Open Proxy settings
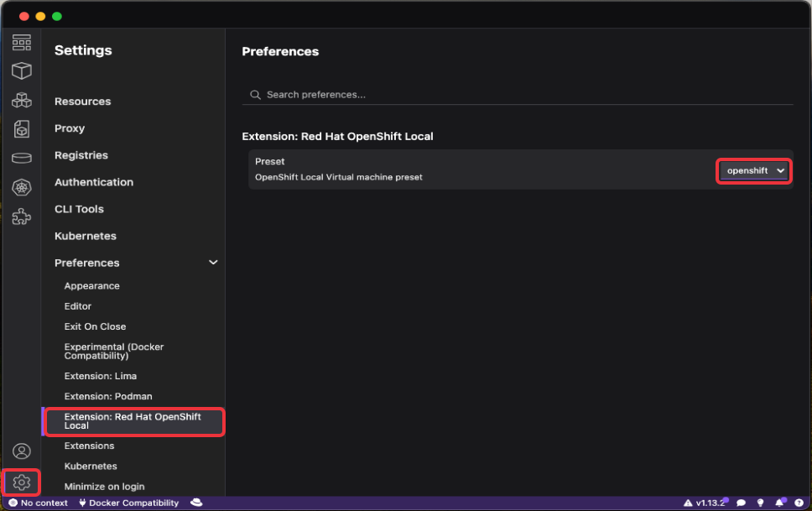Screen dimensions: 812x511 [70, 128]
